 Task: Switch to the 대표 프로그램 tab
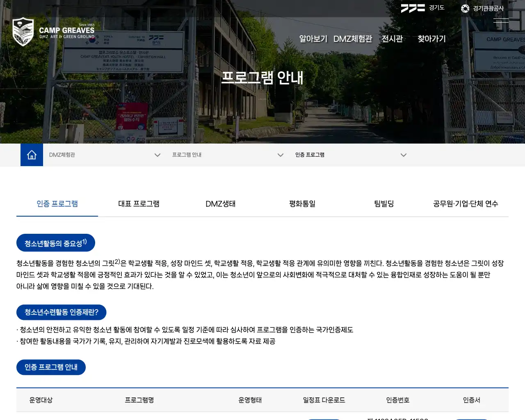click(139, 203)
